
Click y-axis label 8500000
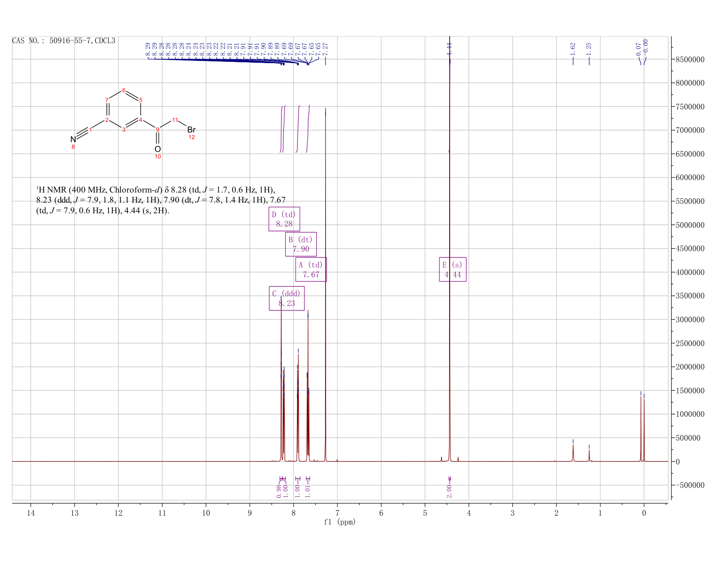coord(690,59)
